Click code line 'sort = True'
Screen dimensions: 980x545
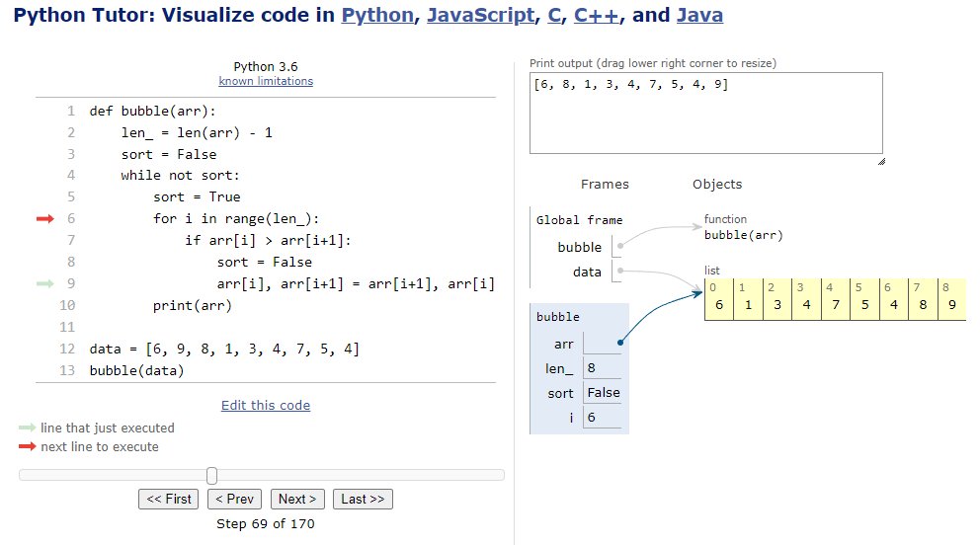click(197, 197)
